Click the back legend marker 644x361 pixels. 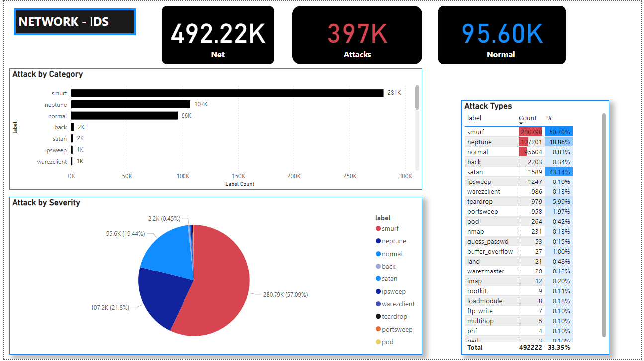tap(378, 267)
